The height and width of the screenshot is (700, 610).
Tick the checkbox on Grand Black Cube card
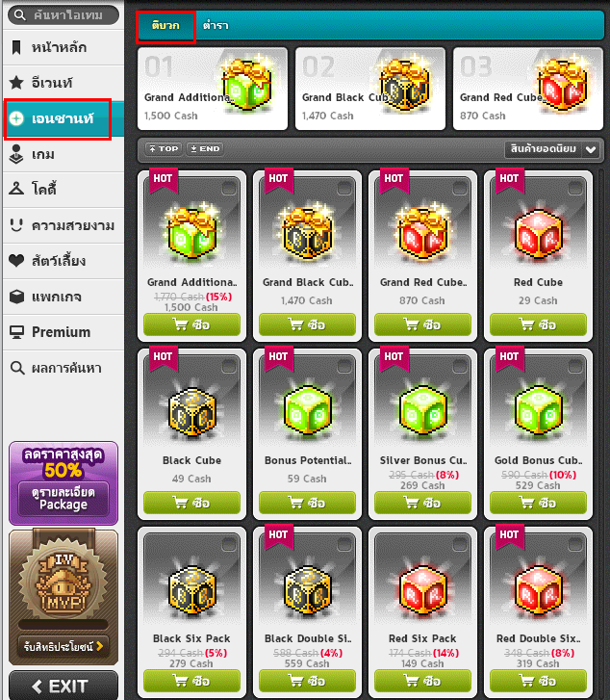pyautogui.click(x=344, y=189)
